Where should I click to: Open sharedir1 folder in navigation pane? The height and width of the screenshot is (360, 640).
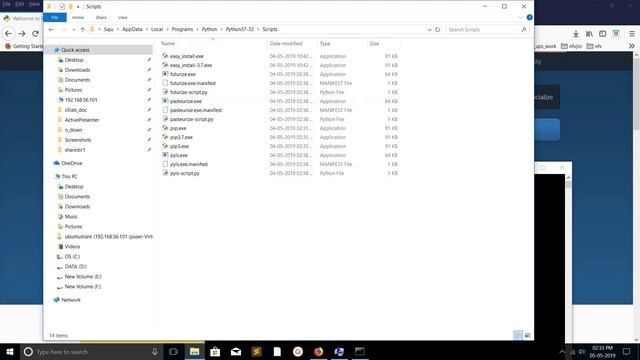coord(75,150)
